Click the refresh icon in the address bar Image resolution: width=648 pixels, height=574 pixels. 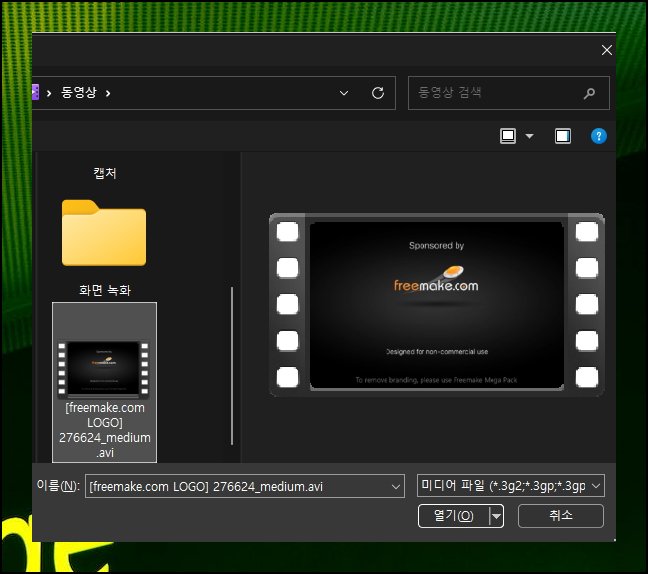point(377,93)
